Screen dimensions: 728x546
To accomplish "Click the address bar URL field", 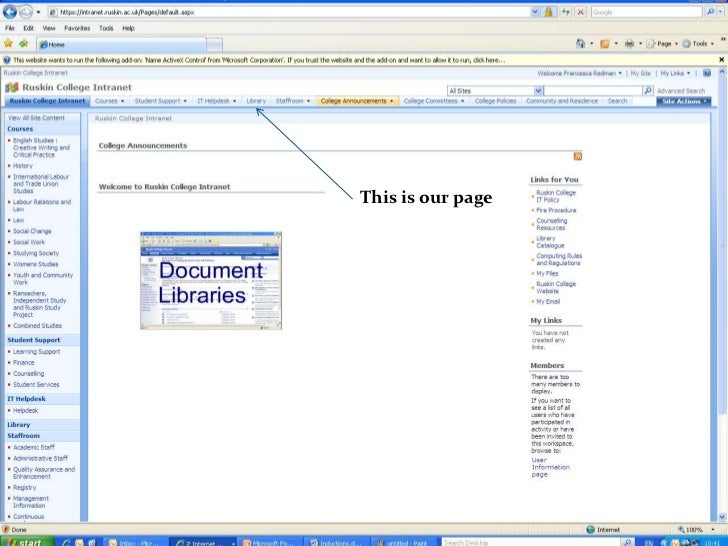I will (x=292, y=12).
